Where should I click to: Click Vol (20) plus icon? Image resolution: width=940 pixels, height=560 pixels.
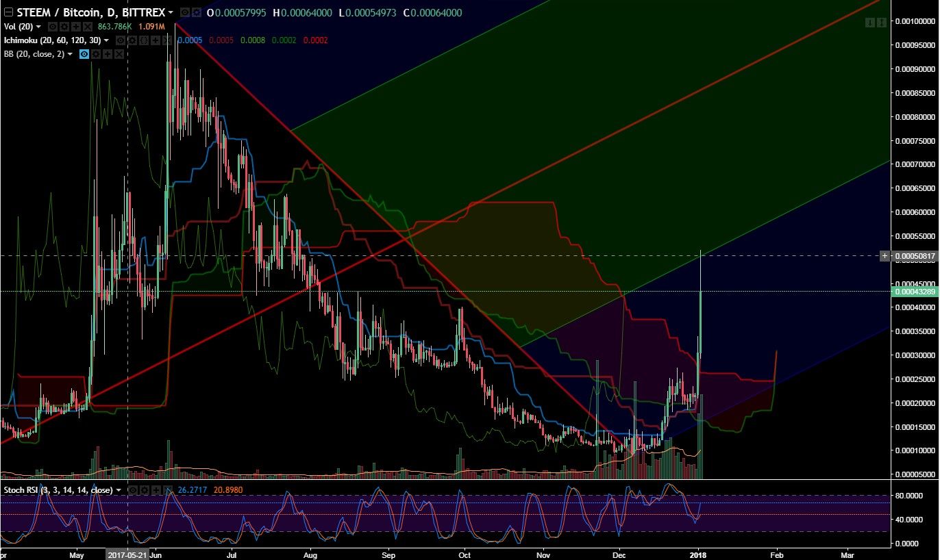coord(75,27)
